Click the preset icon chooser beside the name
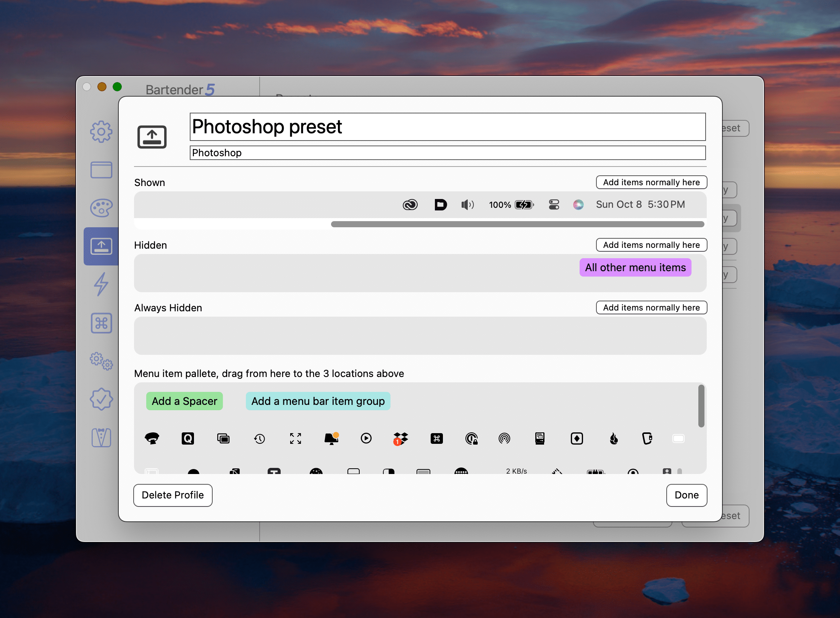This screenshot has width=840, height=618. click(x=152, y=137)
